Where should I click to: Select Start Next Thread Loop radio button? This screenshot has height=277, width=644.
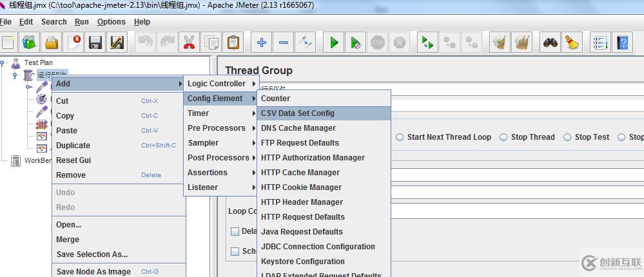coord(400,137)
